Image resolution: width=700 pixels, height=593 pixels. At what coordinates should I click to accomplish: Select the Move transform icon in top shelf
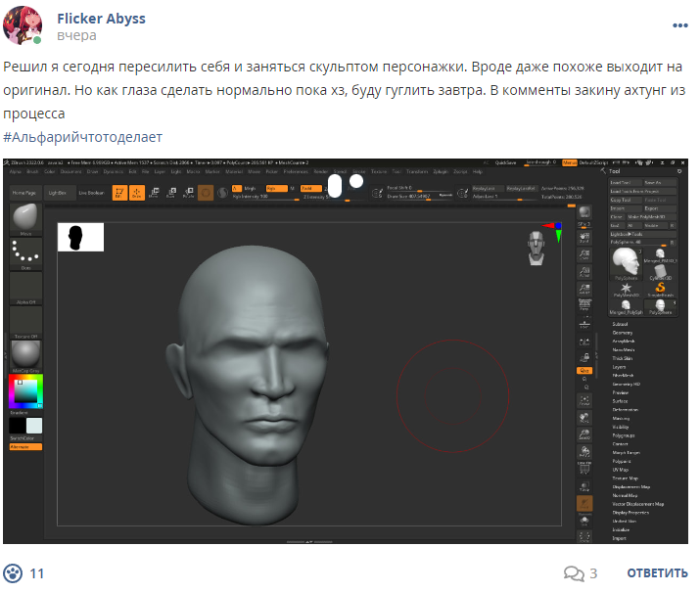point(154,193)
